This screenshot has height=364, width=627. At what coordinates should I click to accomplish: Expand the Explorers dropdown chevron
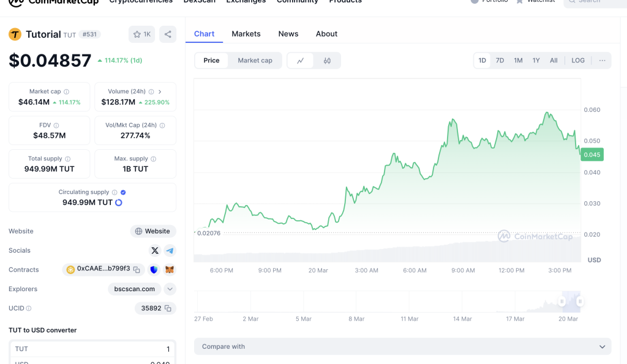pos(170,289)
